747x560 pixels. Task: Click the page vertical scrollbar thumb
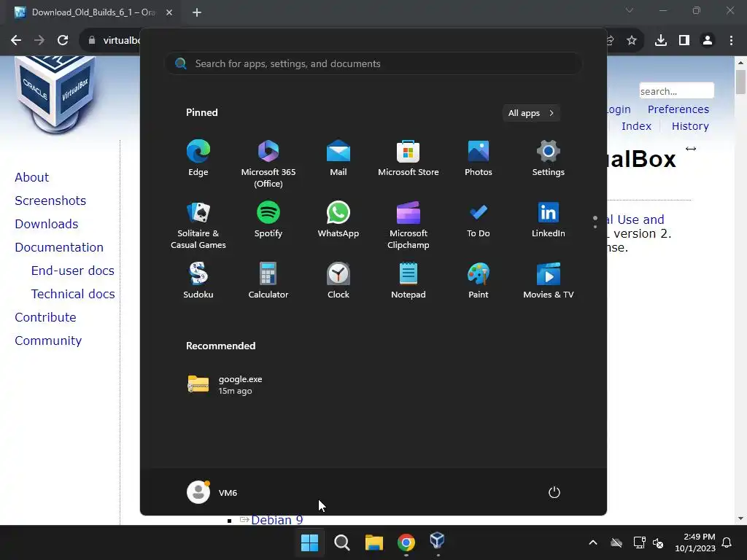click(740, 82)
